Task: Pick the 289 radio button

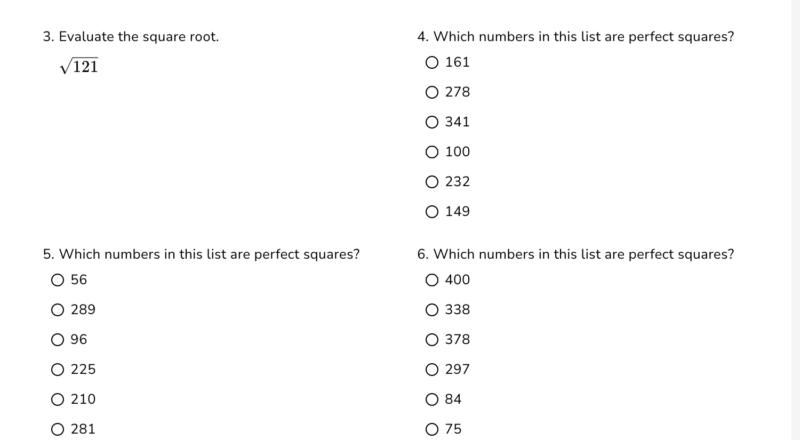Action: coord(58,310)
